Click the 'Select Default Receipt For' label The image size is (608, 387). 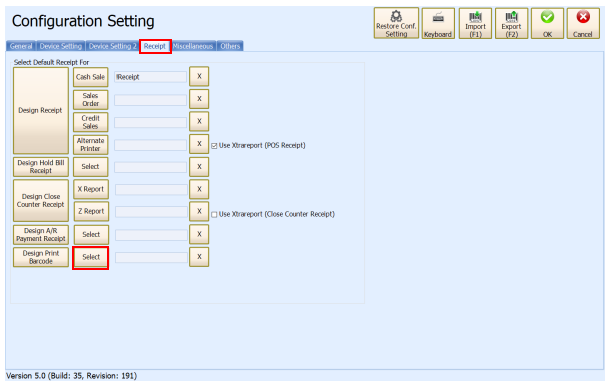pyautogui.click(x=51, y=62)
